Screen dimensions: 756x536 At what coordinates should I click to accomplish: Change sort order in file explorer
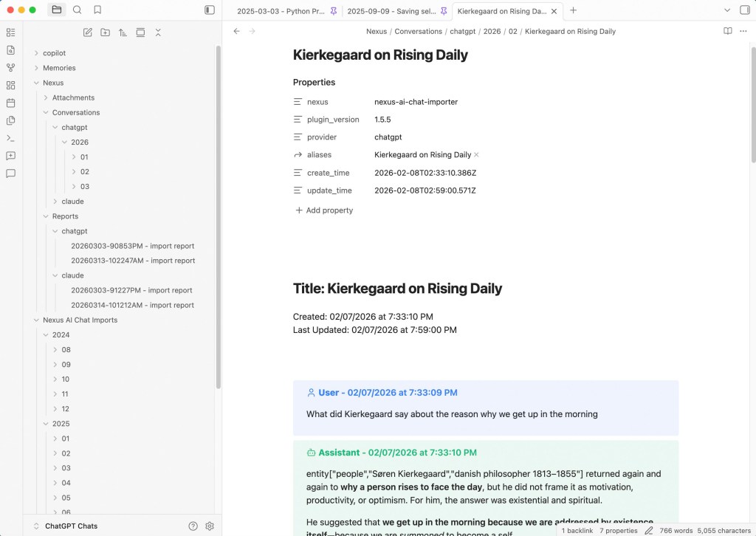[x=123, y=32]
